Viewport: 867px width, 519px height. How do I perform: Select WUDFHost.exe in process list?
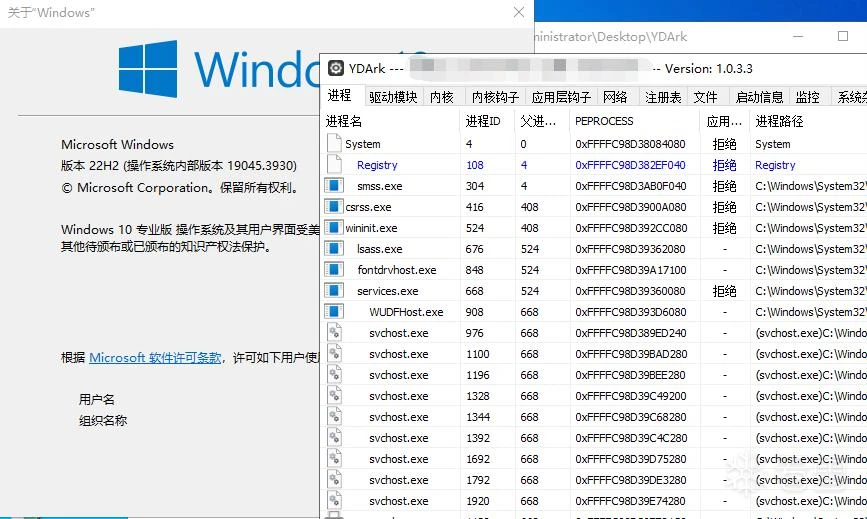406,312
